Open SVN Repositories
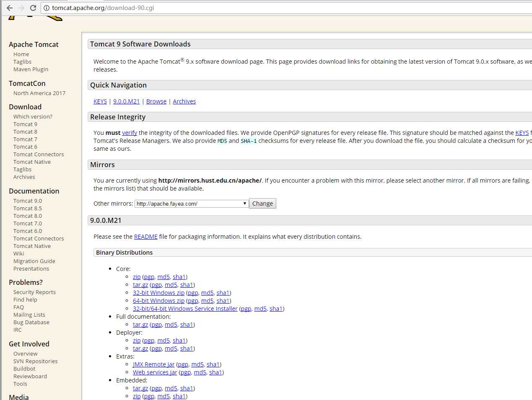The width and height of the screenshot is (532, 400). pyautogui.click(x=35, y=361)
